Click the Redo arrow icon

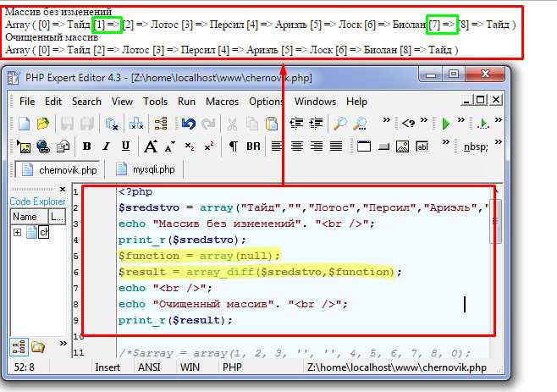click(x=208, y=124)
